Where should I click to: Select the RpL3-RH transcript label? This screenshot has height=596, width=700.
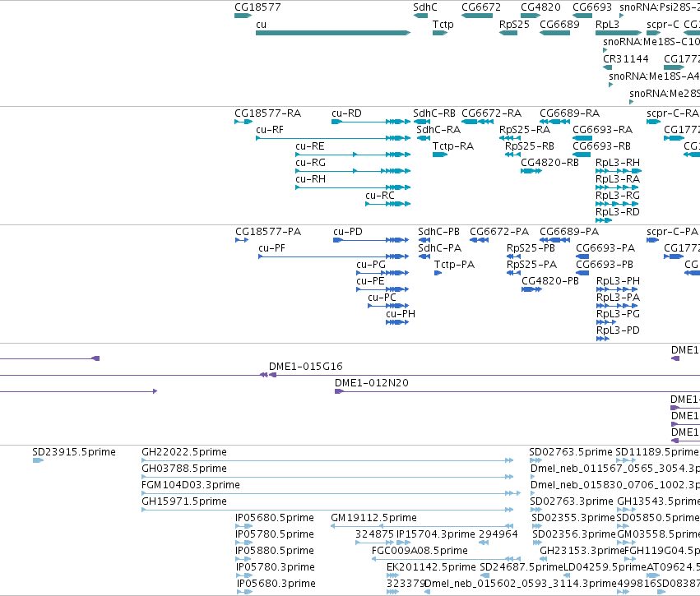click(618, 163)
